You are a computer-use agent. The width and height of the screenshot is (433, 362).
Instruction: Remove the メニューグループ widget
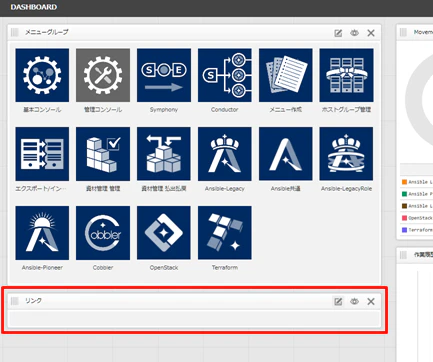click(x=371, y=33)
